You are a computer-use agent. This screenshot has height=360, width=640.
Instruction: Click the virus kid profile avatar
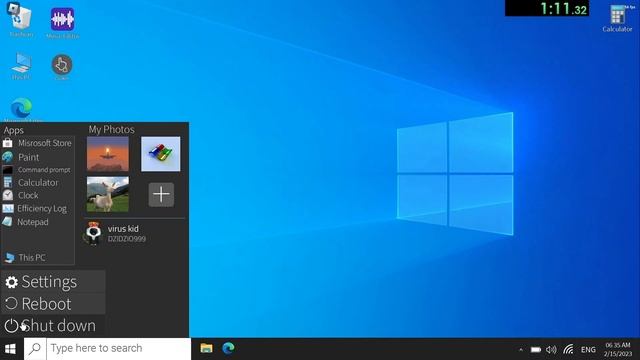pyautogui.click(x=93, y=233)
